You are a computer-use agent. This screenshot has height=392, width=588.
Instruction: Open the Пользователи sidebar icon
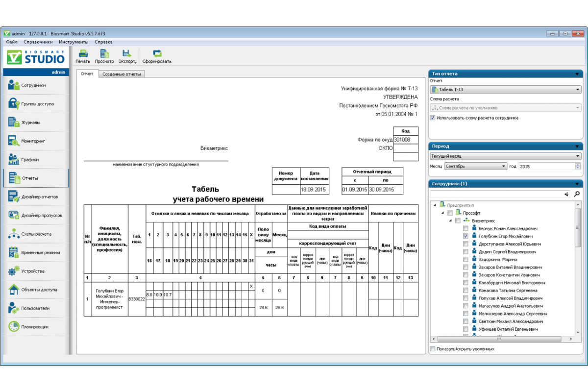click(14, 309)
